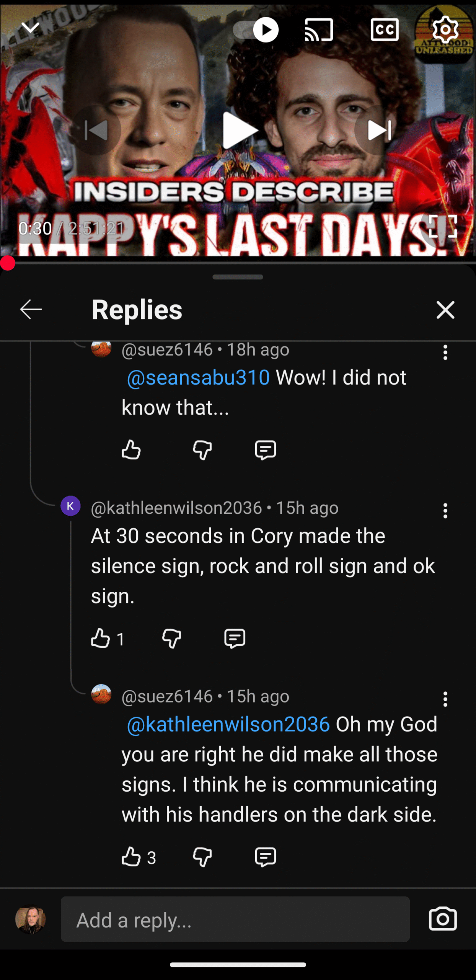
Task: Tap the "Add a reply..." text field
Action: pyautogui.click(x=235, y=919)
